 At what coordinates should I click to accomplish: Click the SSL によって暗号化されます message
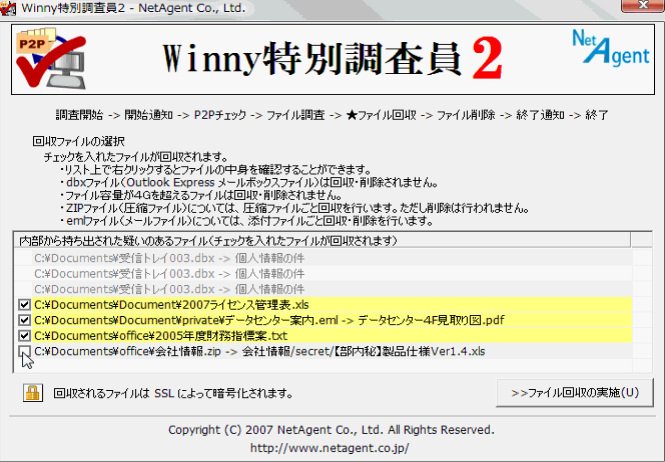pos(173,393)
